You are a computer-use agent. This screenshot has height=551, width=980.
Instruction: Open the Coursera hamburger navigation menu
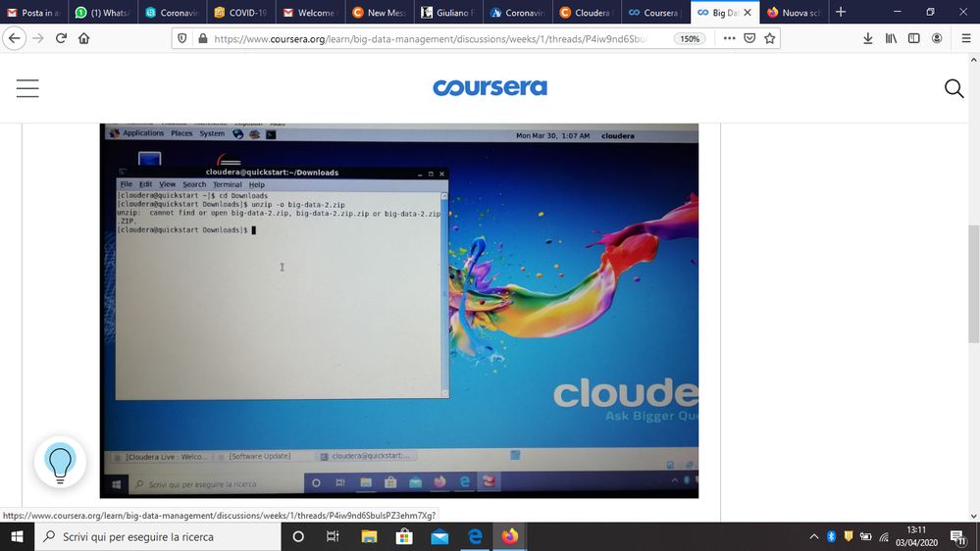[27, 88]
